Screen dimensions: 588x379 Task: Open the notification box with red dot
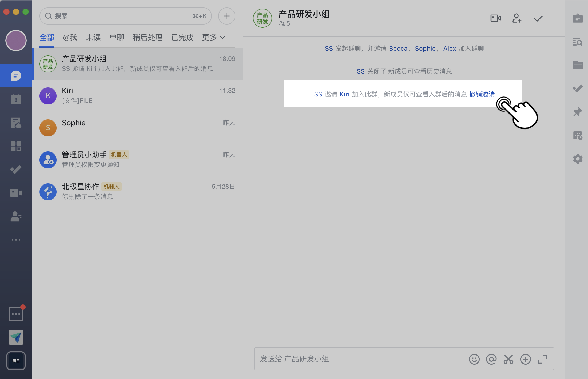point(16,313)
